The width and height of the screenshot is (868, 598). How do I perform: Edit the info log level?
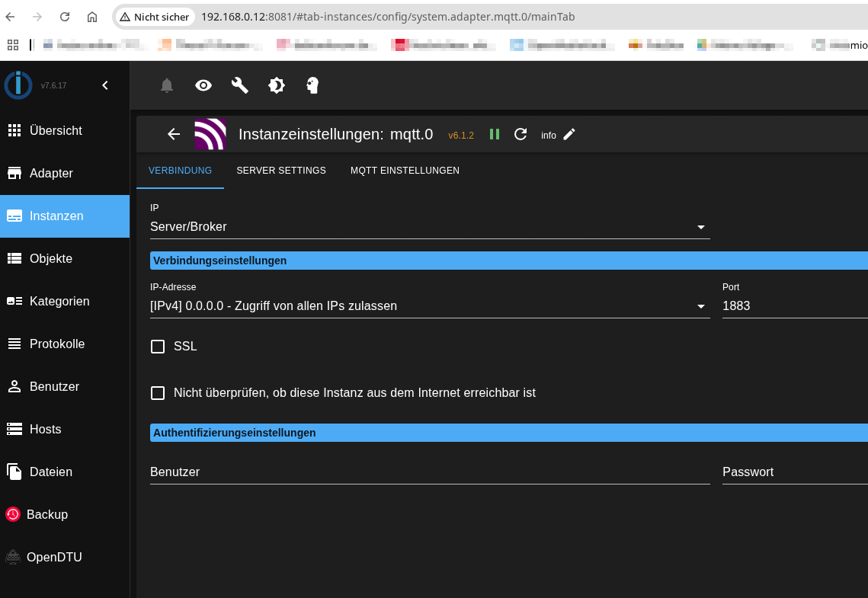pyautogui.click(x=569, y=134)
